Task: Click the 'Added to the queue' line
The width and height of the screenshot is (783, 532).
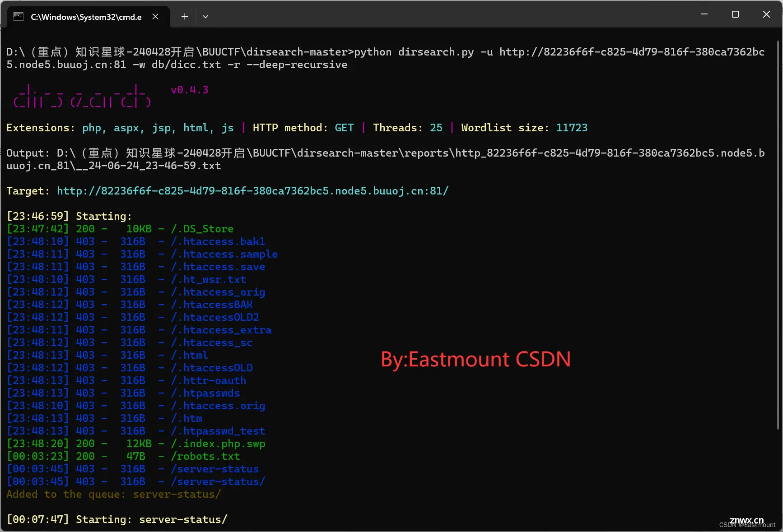Action: [x=114, y=494]
